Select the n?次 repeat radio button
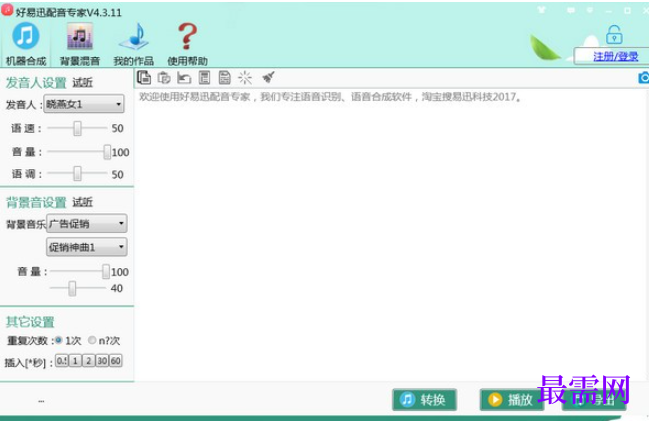The image size is (649, 421). 92,340
